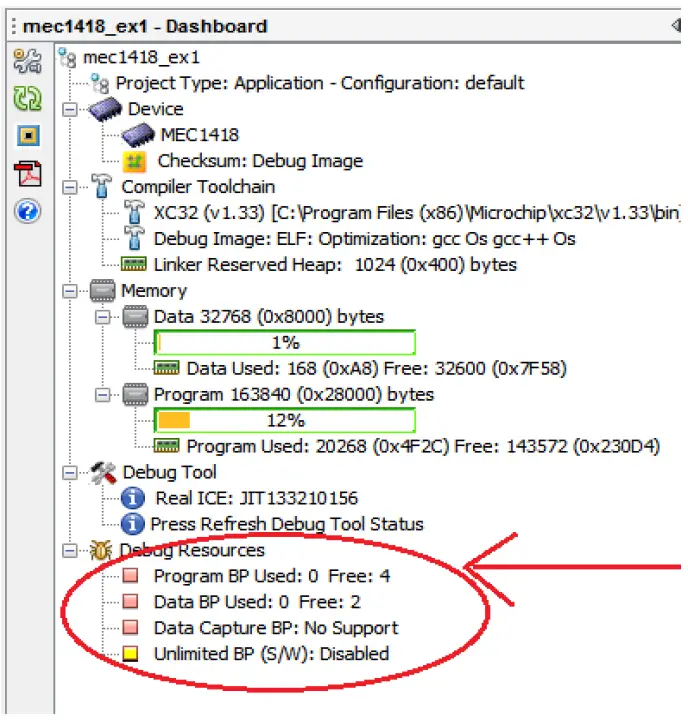Collapse the Debug Tool node
The height and width of the screenshot is (721, 688).
click(x=69, y=473)
